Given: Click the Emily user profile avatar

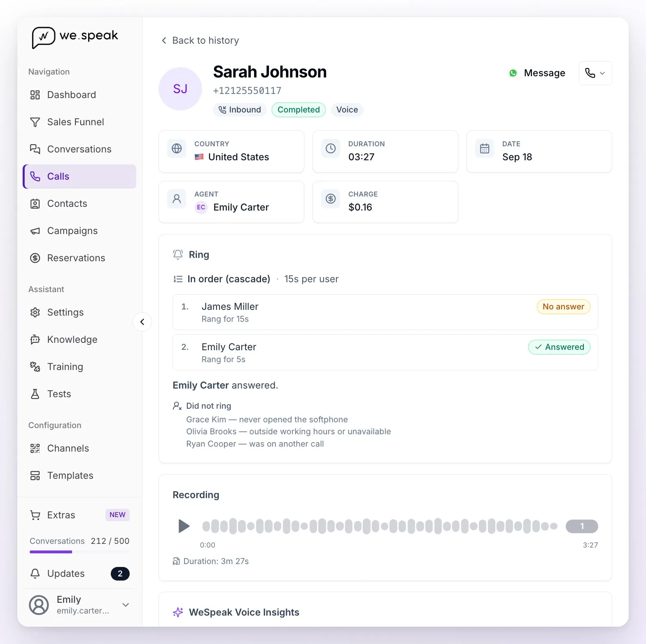Looking at the screenshot, I should point(39,605).
